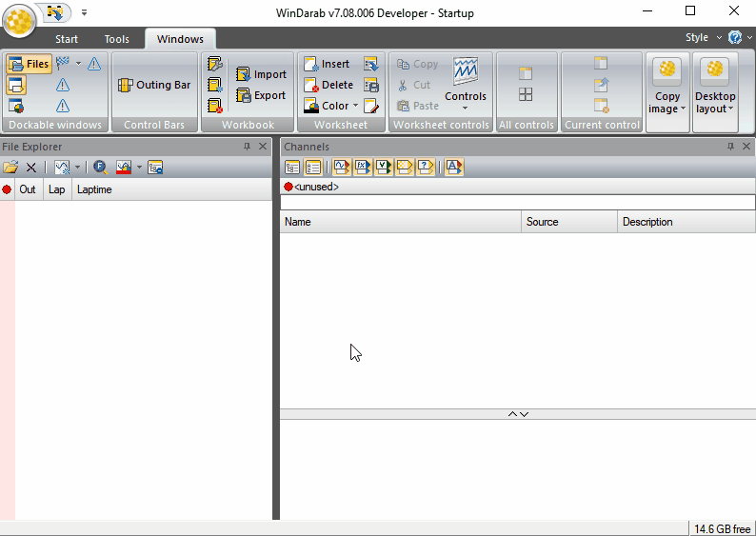Click Import workbook button
756x536 pixels.
click(x=261, y=74)
